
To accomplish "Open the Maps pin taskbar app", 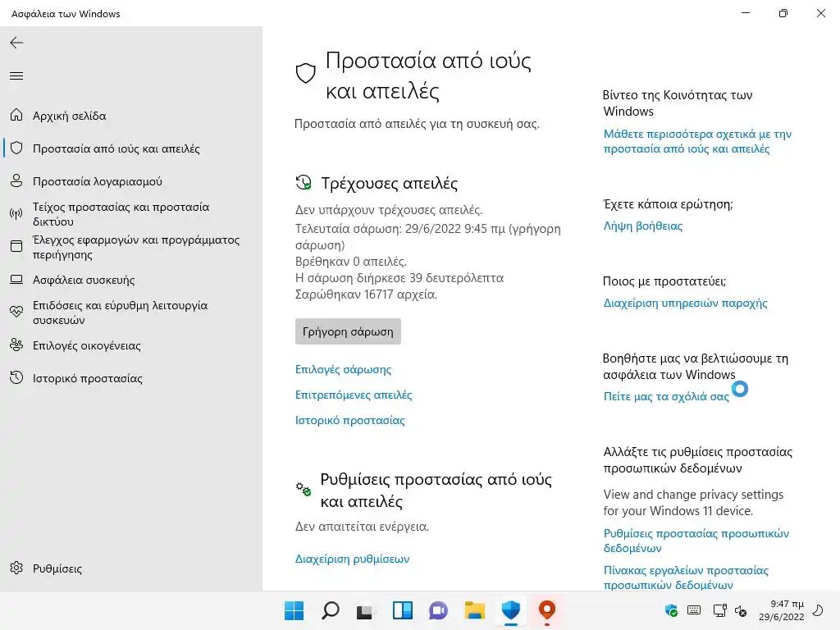I will pos(546,610).
